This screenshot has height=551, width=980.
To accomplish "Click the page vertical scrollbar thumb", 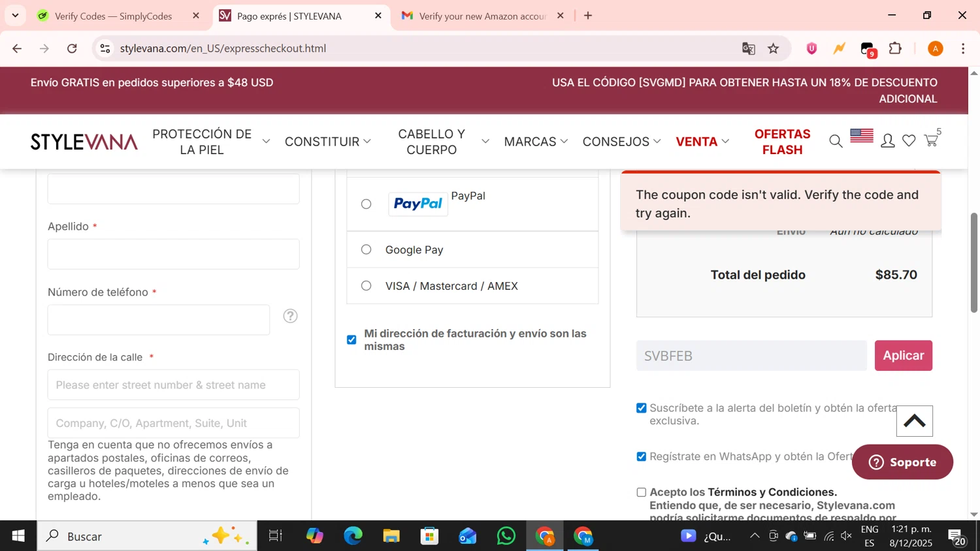I will [x=974, y=262].
